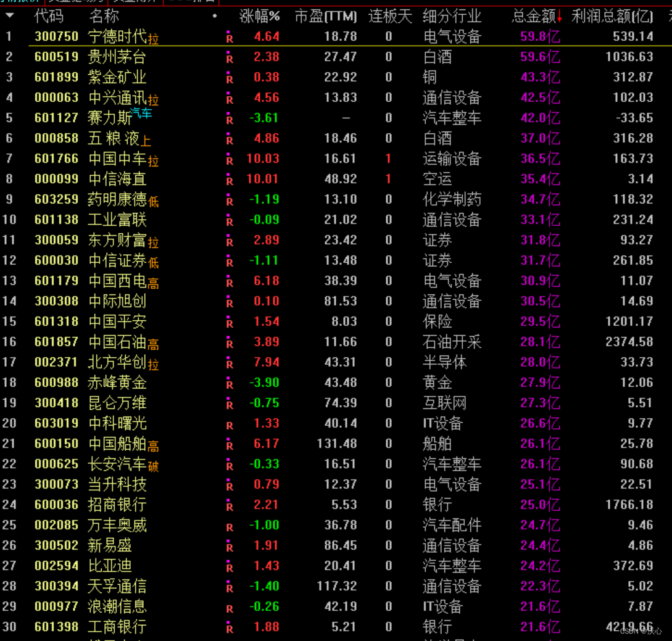Click the R icon in the 赤峰黄金 row

pyautogui.click(x=230, y=383)
